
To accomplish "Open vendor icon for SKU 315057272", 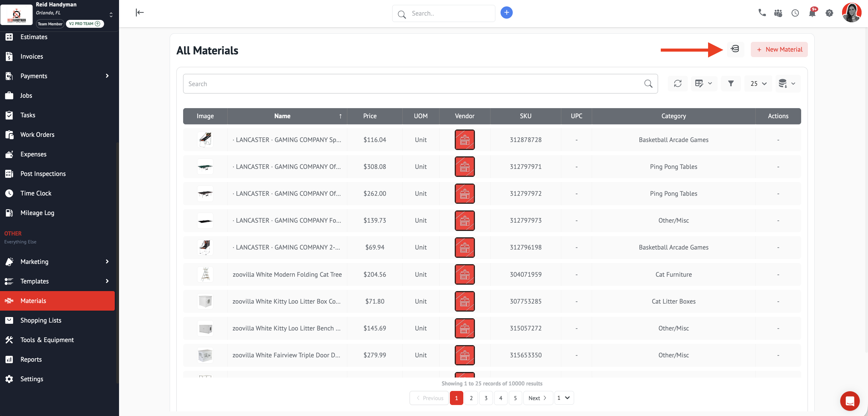I will pyautogui.click(x=464, y=328).
